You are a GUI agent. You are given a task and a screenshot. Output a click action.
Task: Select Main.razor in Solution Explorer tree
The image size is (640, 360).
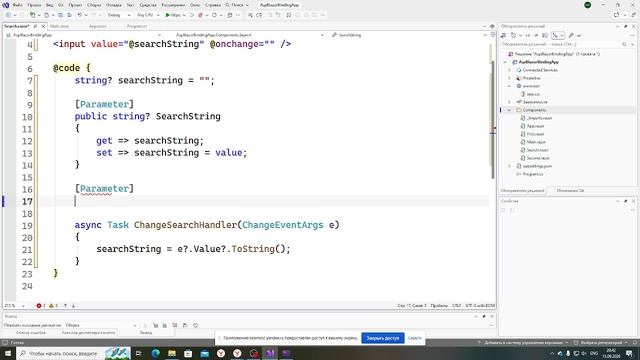click(536, 142)
